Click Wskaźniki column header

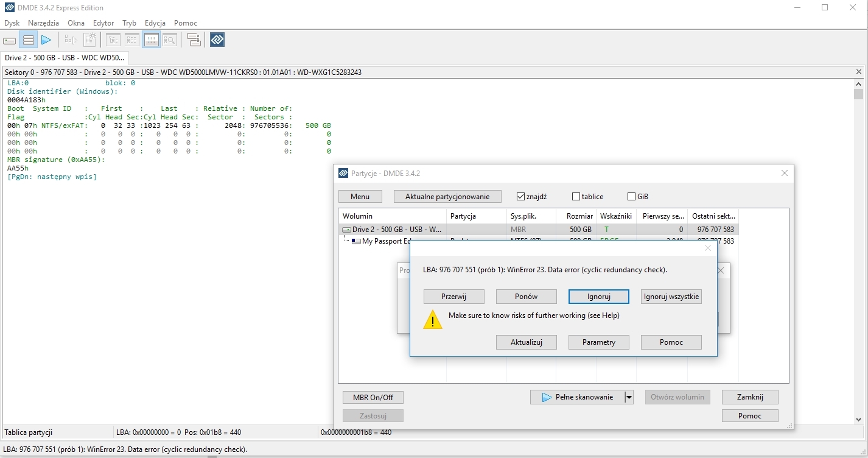click(616, 216)
